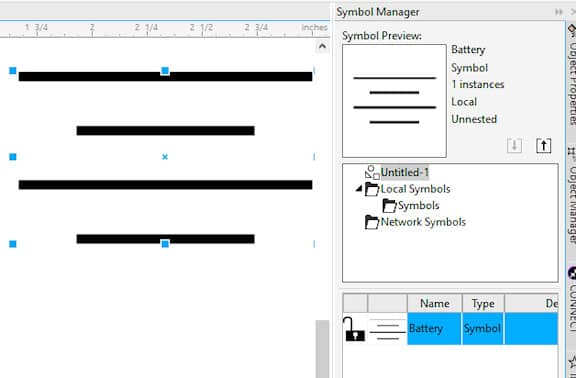
Task: Click the Symbol Manager panel title
Action: click(378, 12)
